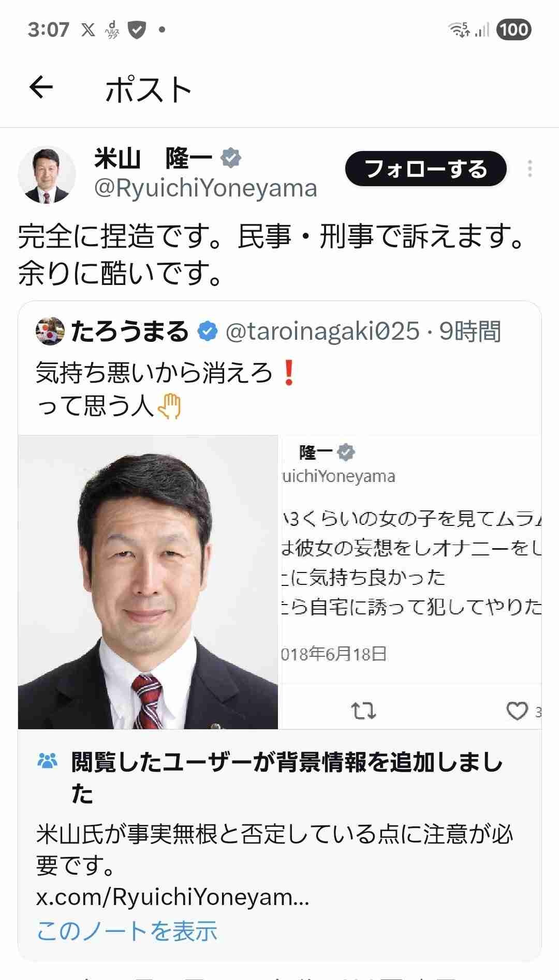Open the x.com/RyuichiYoneyam... link
Image resolution: width=559 pixels, height=980 pixels.
click(172, 897)
